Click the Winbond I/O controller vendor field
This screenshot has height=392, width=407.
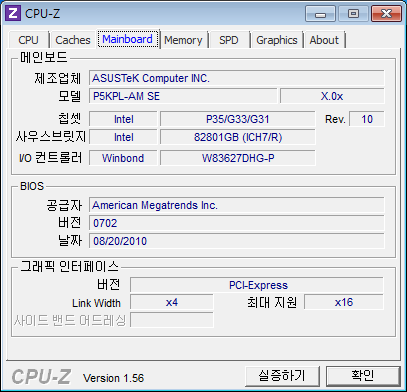click(123, 158)
